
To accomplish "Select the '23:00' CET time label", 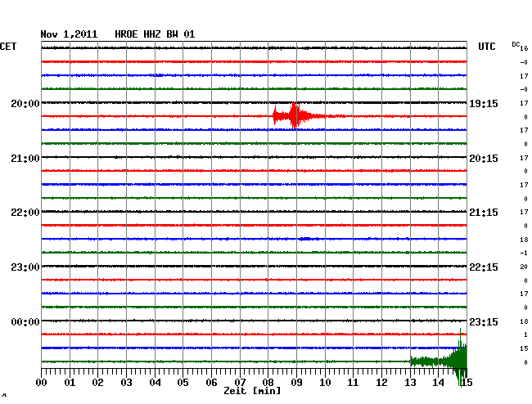I will click(x=25, y=267).
